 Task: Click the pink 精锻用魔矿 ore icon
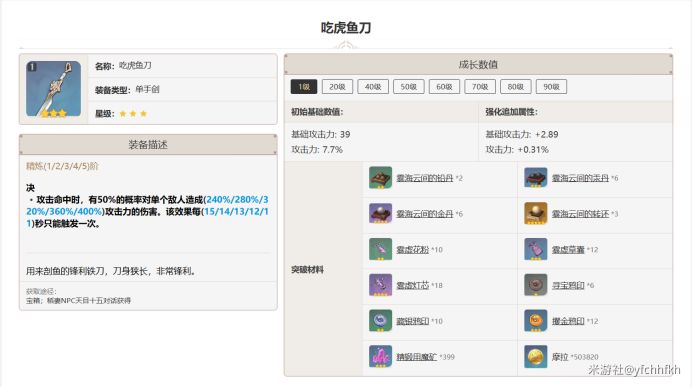tap(380, 357)
